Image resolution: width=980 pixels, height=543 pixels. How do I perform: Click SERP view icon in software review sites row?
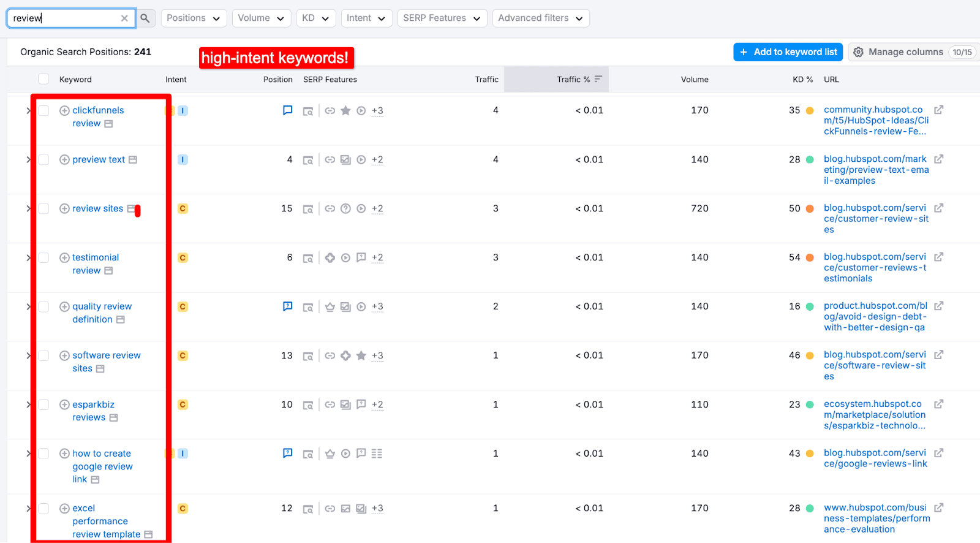308,356
